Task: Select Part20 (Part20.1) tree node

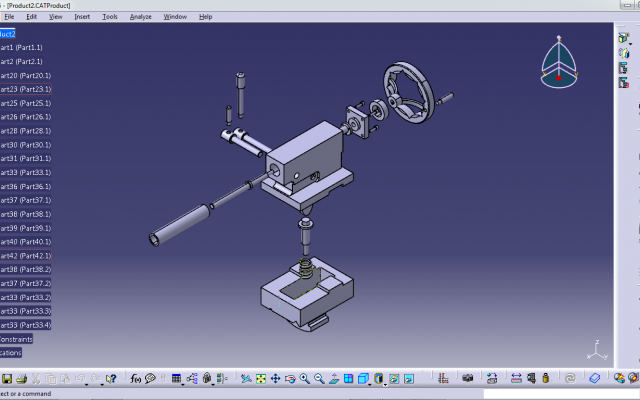Action: 26,76
